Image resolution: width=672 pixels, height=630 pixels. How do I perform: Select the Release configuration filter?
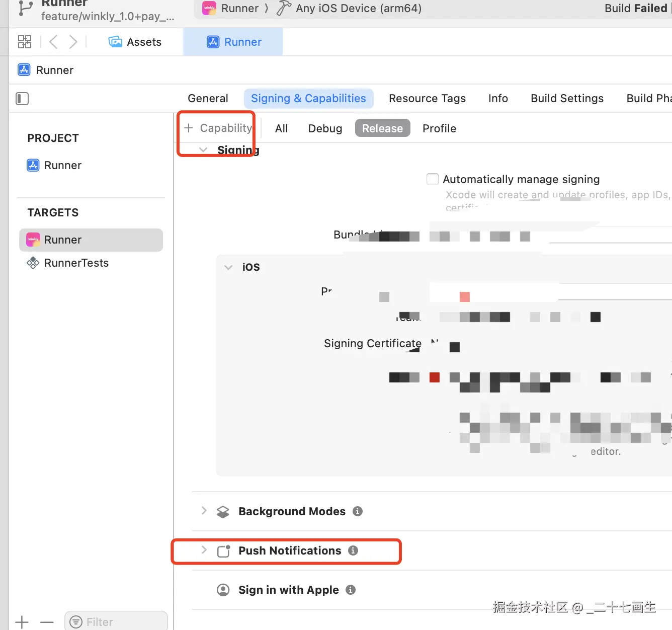(x=382, y=128)
